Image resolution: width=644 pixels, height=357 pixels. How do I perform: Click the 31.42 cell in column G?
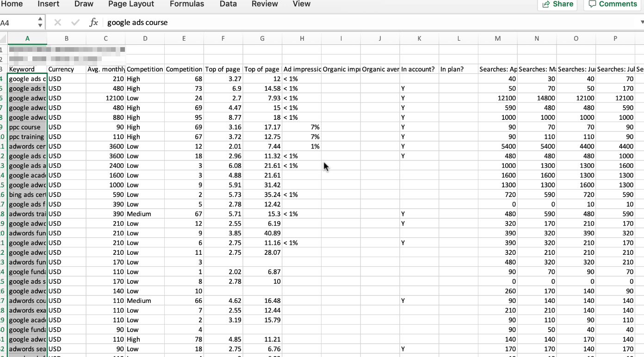262,185
